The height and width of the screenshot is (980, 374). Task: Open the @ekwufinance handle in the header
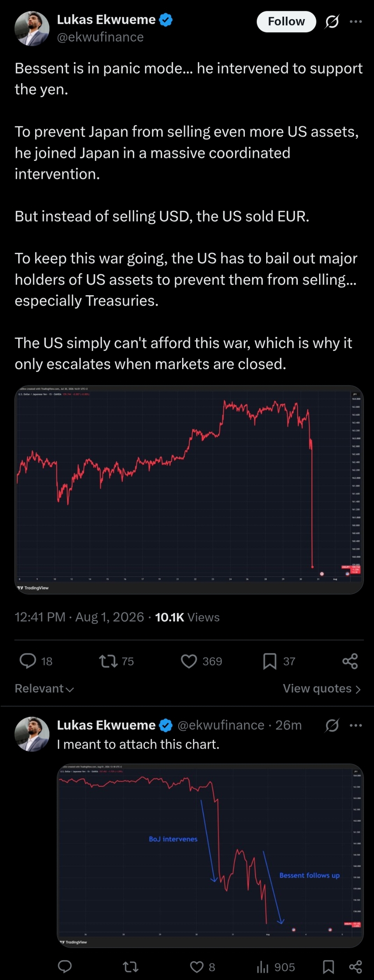pos(100,37)
